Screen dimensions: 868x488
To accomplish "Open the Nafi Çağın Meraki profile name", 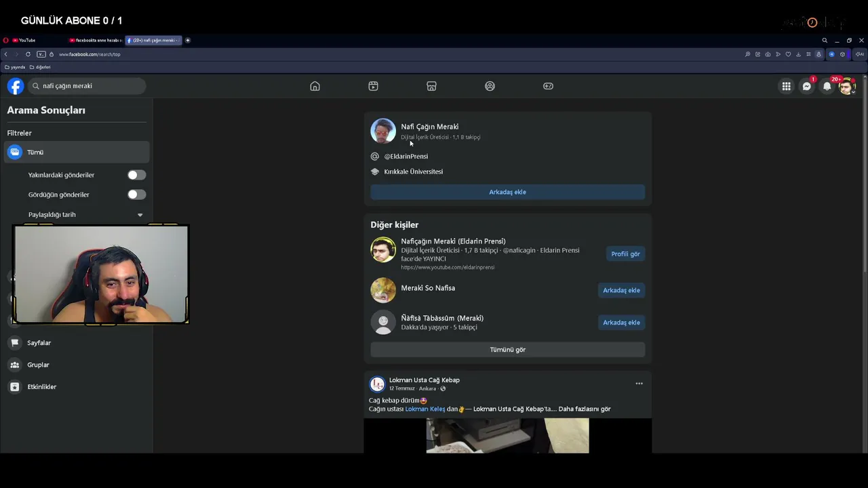I will pos(429,127).
